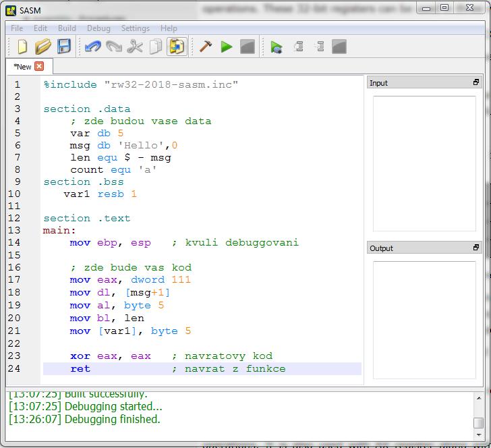Open the Build menu
The image size is (491, 448).
(x=67, y=28)
